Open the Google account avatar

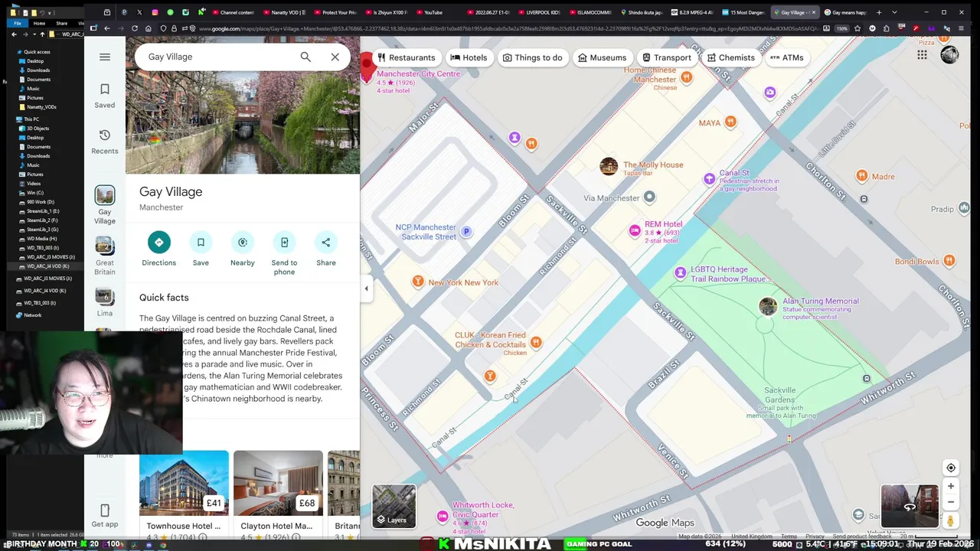coord(949,55)
